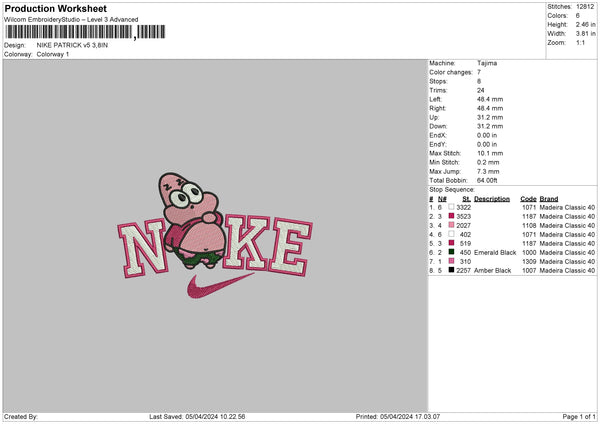
Task: Click the 'Stop Sequence:' label
Action: (x=452, y=189)
